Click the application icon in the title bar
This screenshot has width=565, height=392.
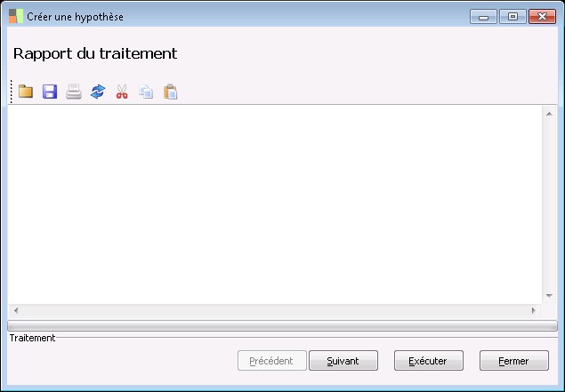tap(16, 16)
